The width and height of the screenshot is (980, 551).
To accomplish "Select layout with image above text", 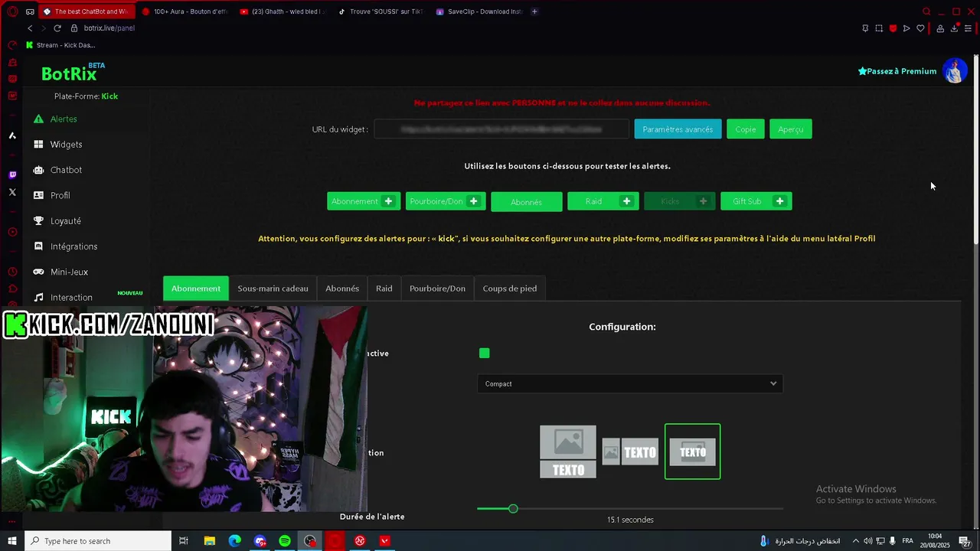I will click(x=568, y=452).
